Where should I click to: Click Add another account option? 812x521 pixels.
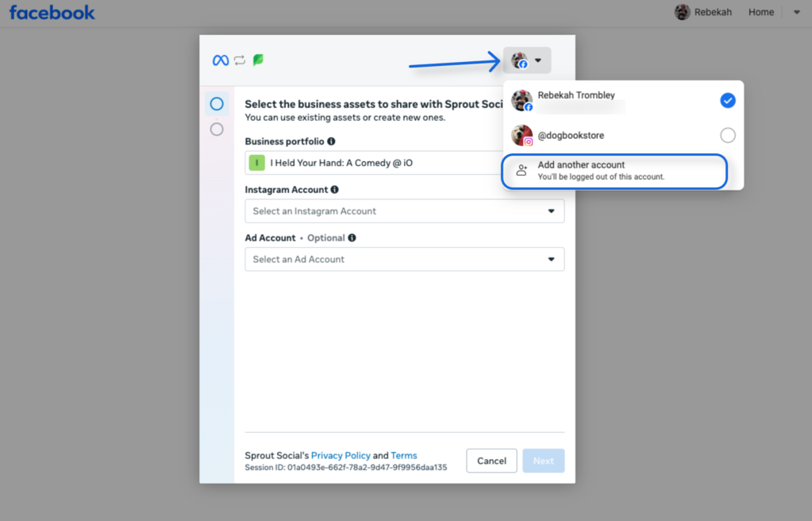pos(614,171)
